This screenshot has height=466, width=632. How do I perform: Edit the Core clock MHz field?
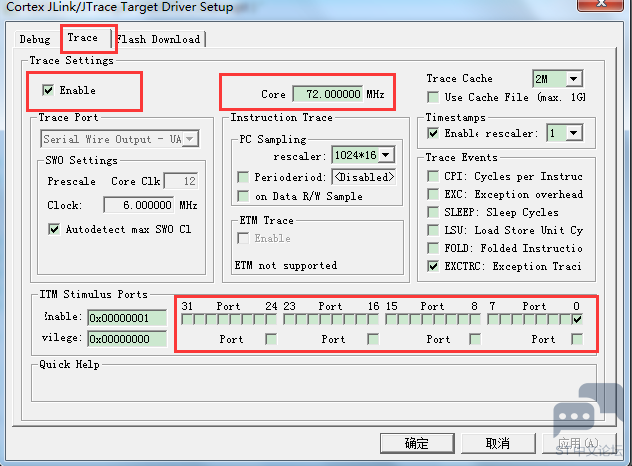328,94
